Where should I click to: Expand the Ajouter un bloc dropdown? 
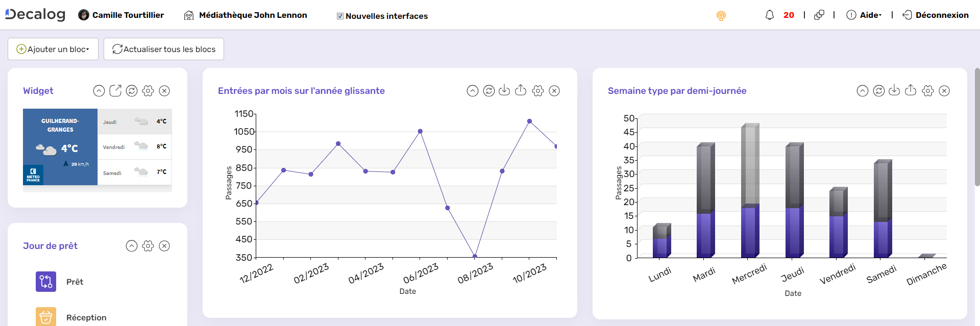[53, 49]
